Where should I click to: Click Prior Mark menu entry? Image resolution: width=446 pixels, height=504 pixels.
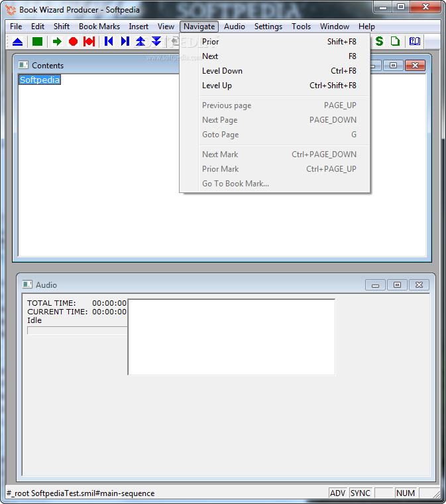point(274,169)
